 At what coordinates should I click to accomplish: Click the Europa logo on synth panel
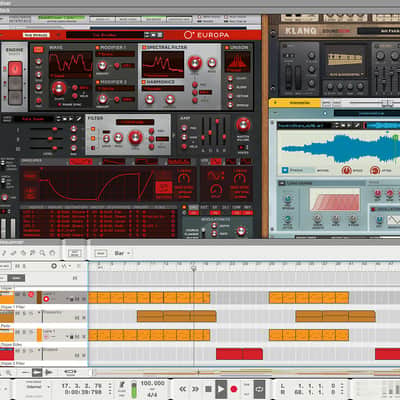click(x=206, y=35)
